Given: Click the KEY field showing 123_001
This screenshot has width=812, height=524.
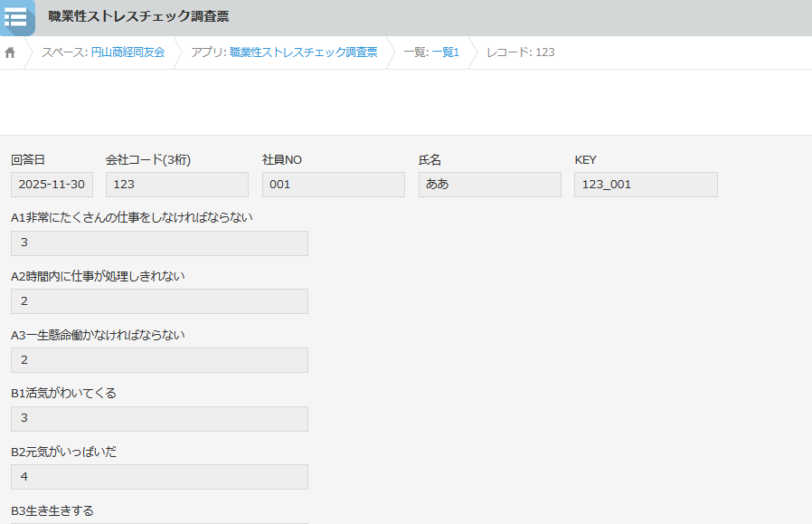Looking at the screenshot, I should coord(646,185).
